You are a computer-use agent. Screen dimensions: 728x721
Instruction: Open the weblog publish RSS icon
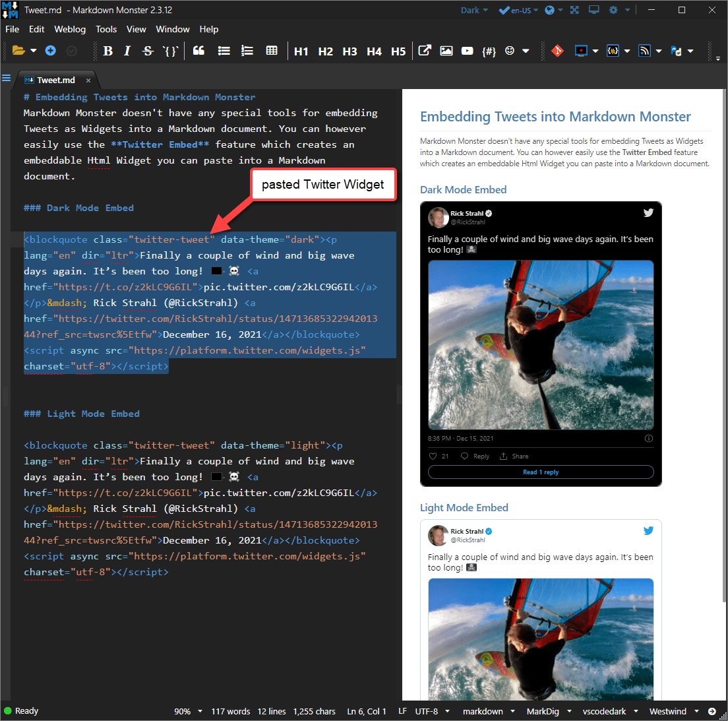(x=644, y=51)
